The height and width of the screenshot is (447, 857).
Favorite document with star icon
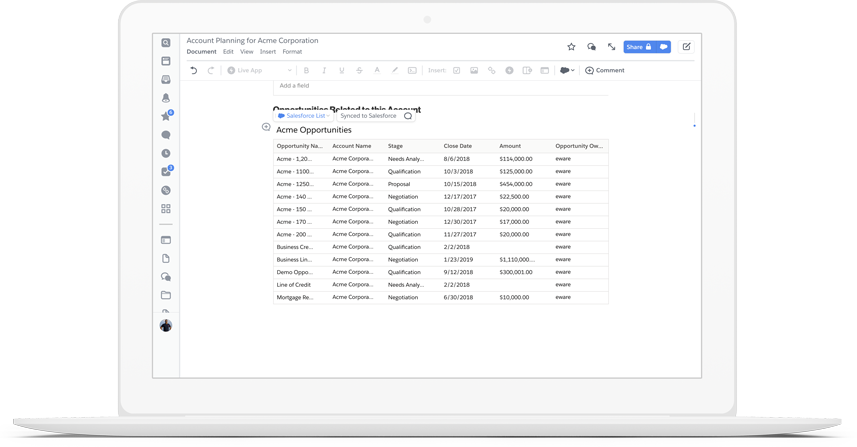(571, 47)
